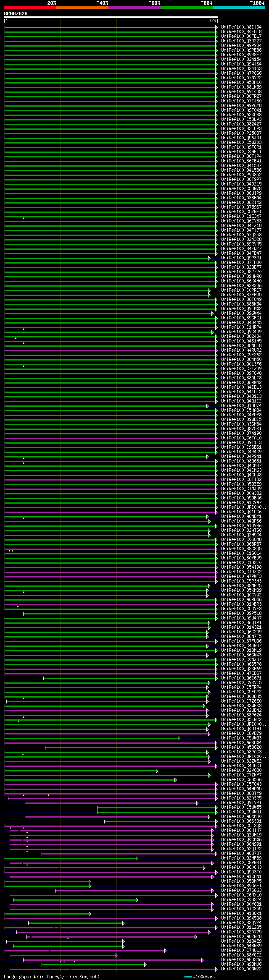Select hit label UniRef100_P25087
This screenshot has height=980, width=269.
point(241,133)
